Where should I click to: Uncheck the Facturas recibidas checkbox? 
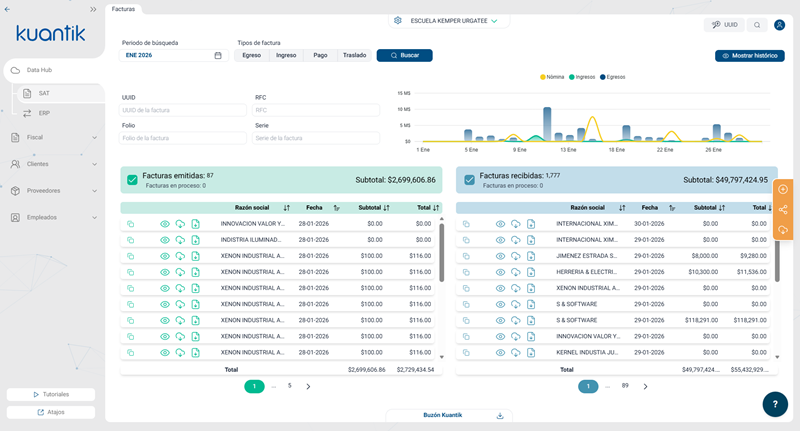[x=469, y=180]
